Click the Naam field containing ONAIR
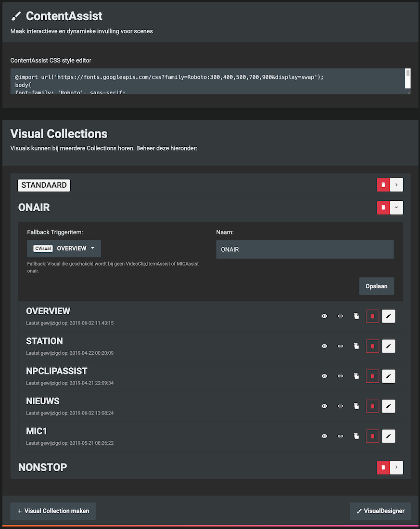 [305, 250]
